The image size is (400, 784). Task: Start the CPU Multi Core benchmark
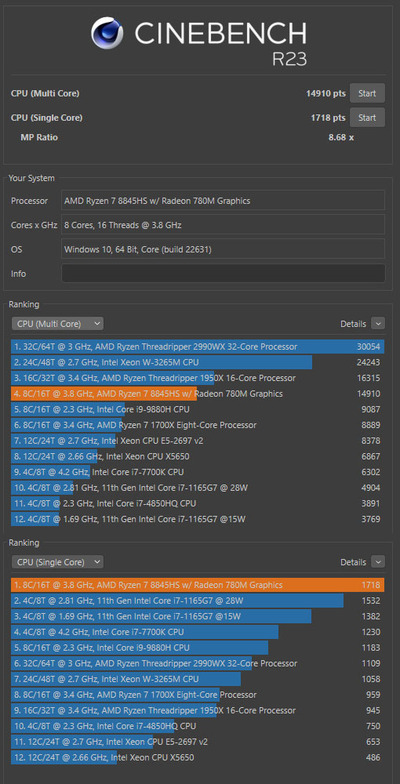[367, 93]
